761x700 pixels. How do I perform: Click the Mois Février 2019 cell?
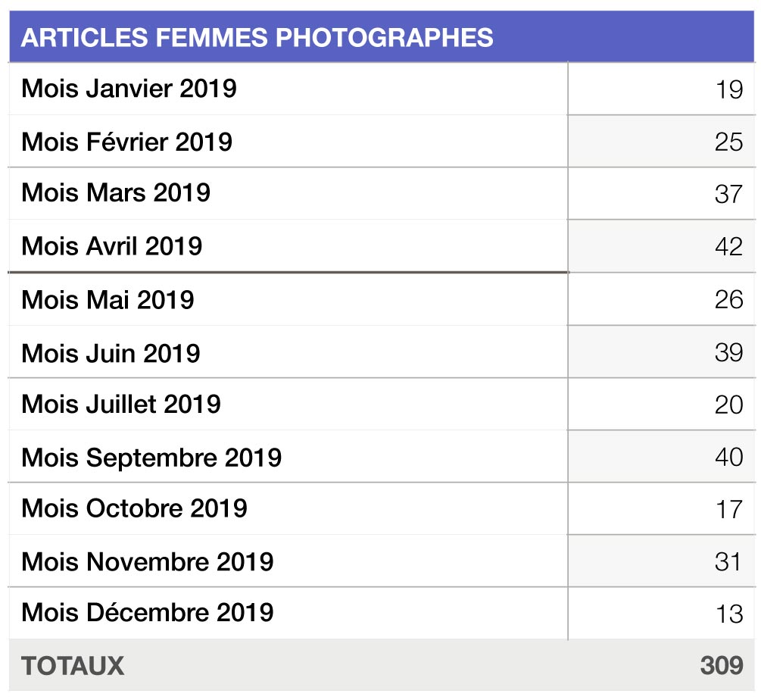point(288,141)
